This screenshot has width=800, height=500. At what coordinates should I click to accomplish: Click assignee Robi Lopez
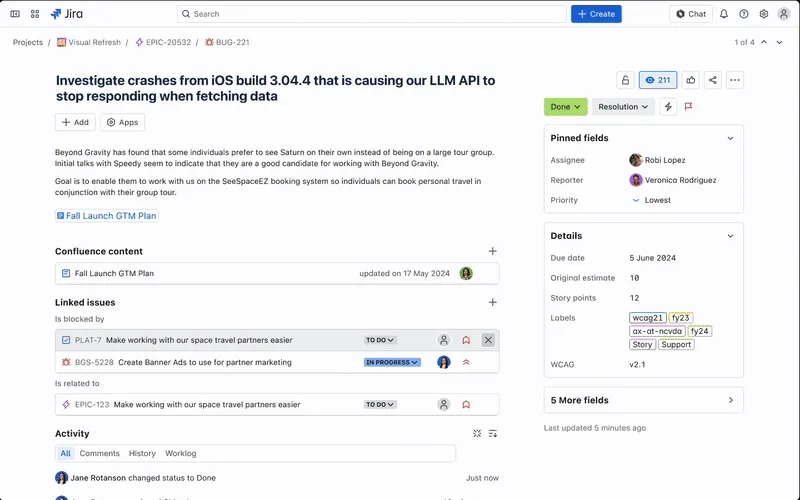click(658, 160)
